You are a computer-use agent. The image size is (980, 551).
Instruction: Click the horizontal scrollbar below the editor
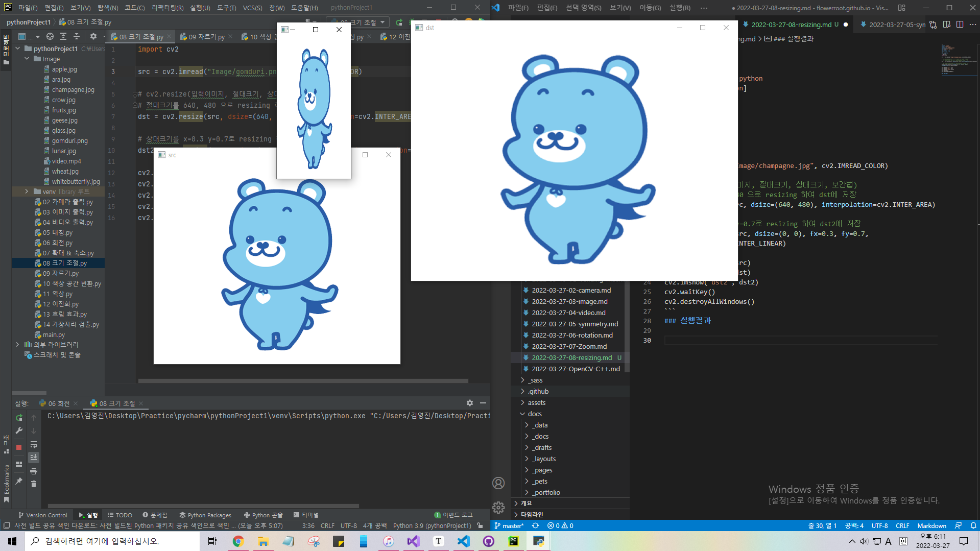coord(301,380)
